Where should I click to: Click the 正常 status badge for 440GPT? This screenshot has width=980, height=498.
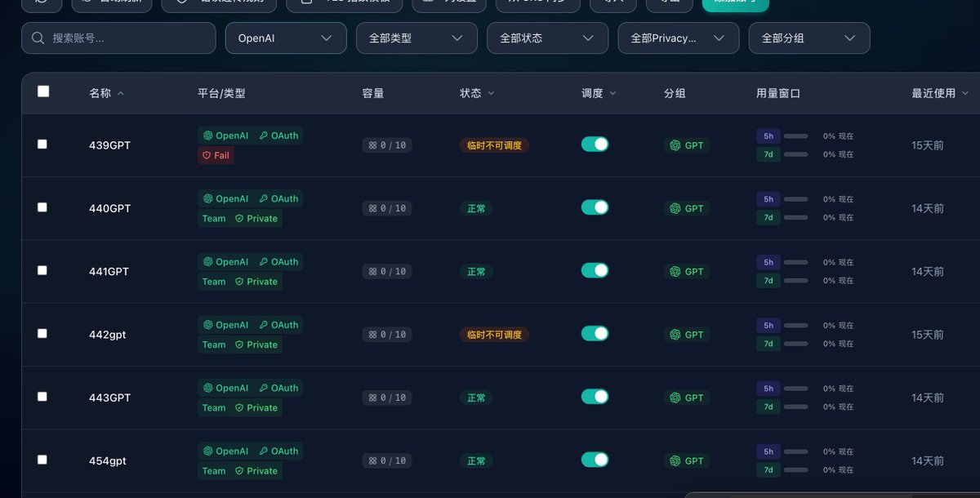click(x=476, y=208)
